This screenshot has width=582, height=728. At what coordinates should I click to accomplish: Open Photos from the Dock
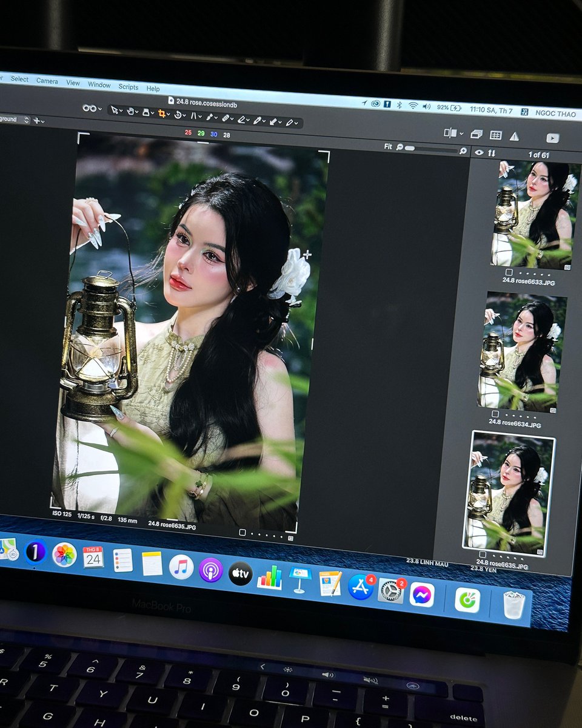[x=64, y=554]
